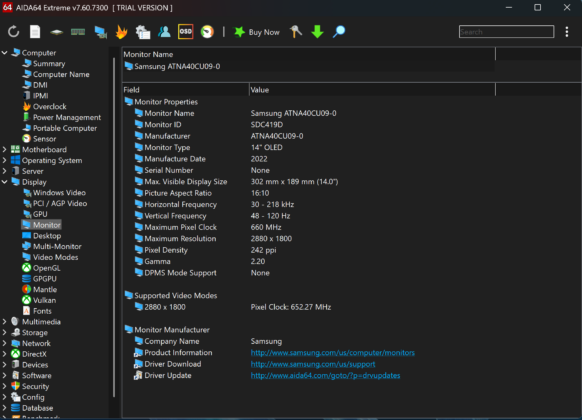Open the three-dot menu
The width and height of the screenshot is (582, 420).
(x=567, y=32)
